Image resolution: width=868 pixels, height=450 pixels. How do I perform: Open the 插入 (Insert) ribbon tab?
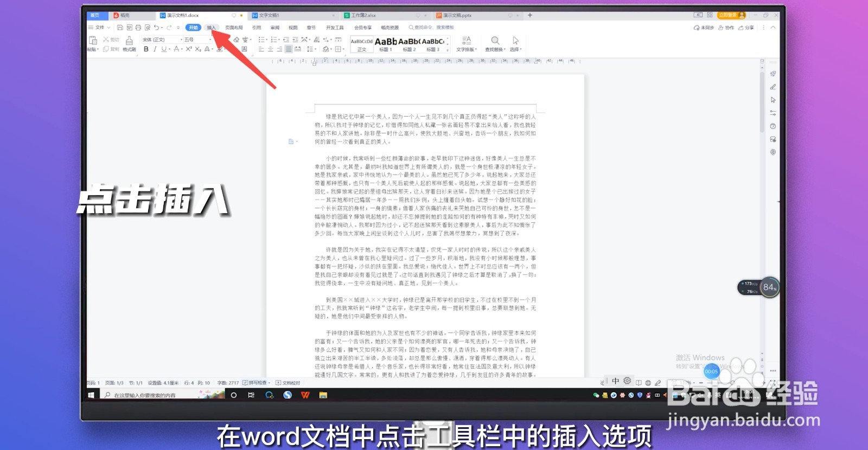211,27
